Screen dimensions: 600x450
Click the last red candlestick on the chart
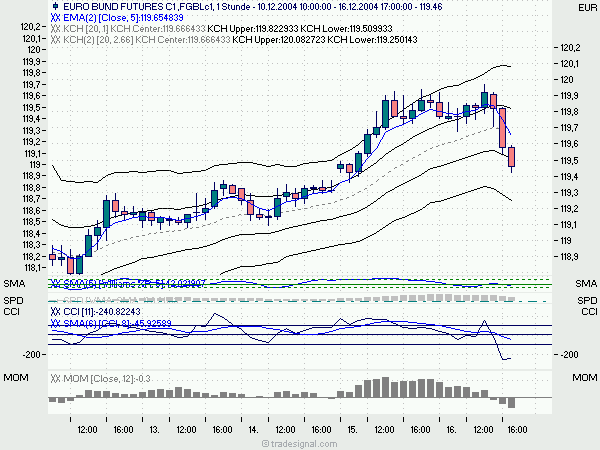point(512,157)
